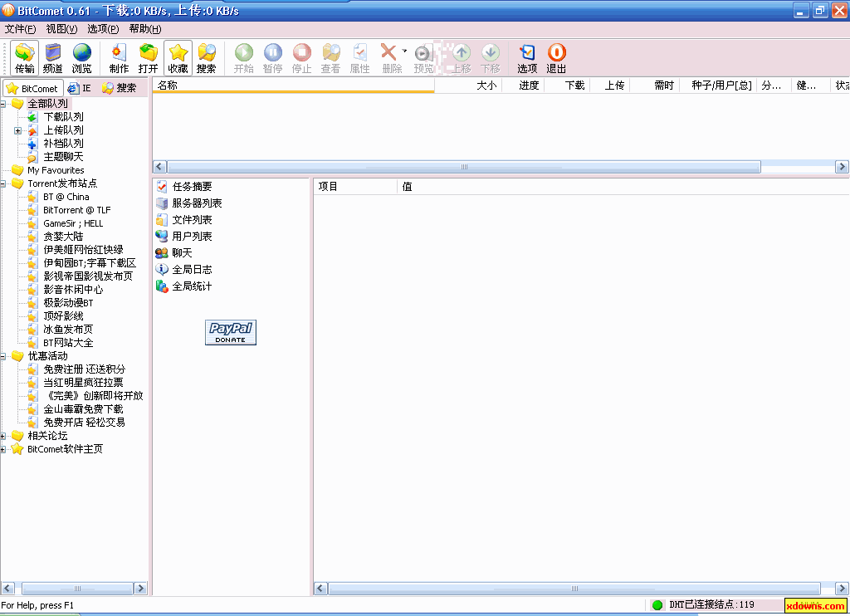850x616 pixels.
Task: Open 用户列表 user list item
Action: pyautogui.click(x=184, y=237)
